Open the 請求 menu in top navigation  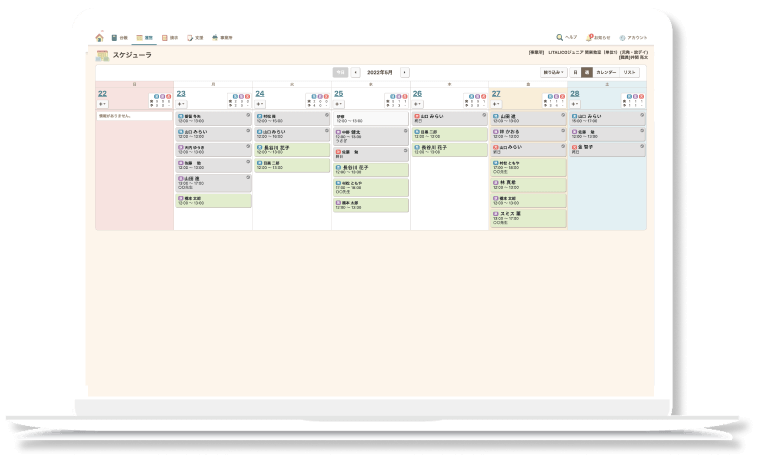[x=170, y=37]
